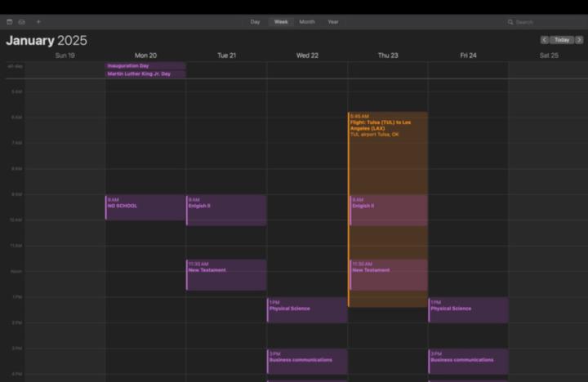Select the NO SCHOOL event on Monday
588x382 pixels.
click(145, 207)
